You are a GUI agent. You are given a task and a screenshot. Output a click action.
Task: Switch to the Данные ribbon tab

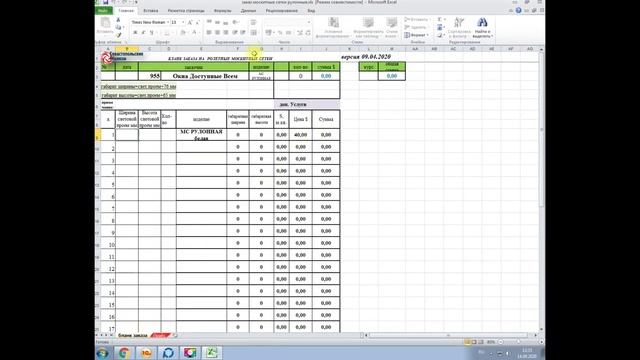[248, 11]
